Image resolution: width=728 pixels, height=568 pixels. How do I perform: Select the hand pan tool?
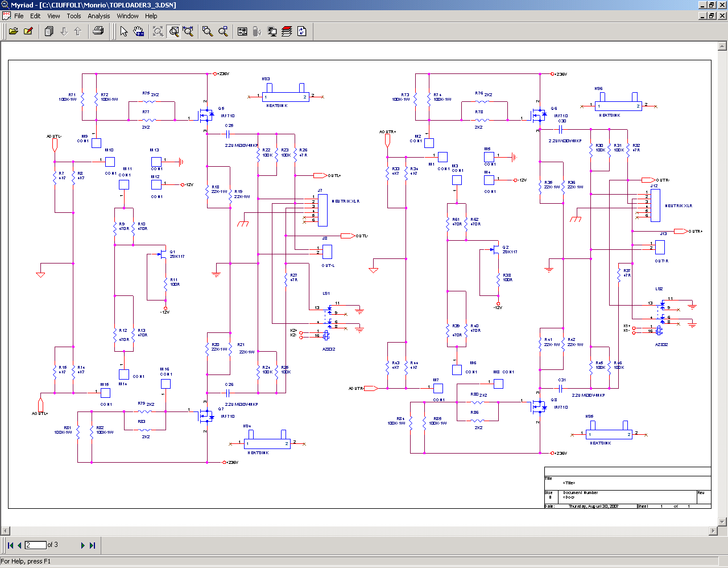click(138, 31)
